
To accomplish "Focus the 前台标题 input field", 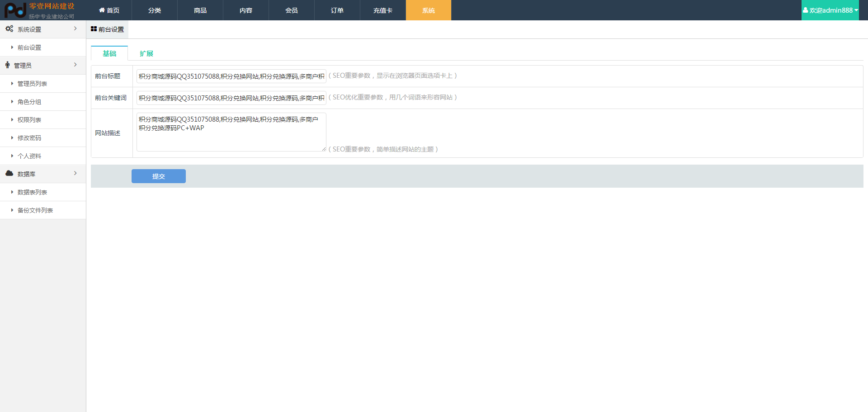I will (231, 76).
